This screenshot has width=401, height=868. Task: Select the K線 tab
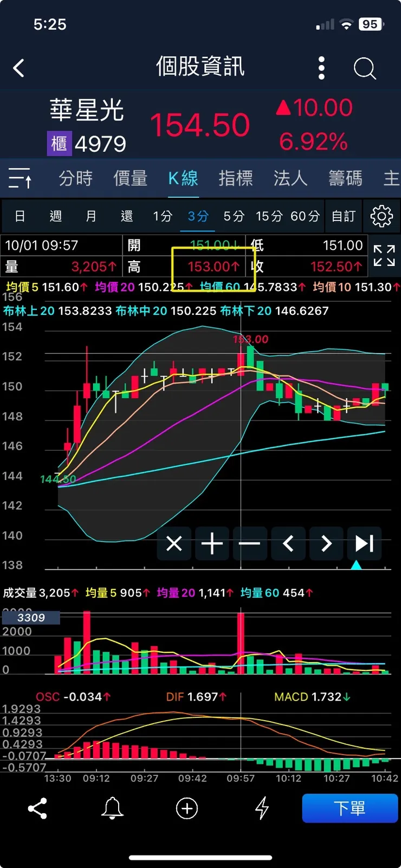click(183, 178)
